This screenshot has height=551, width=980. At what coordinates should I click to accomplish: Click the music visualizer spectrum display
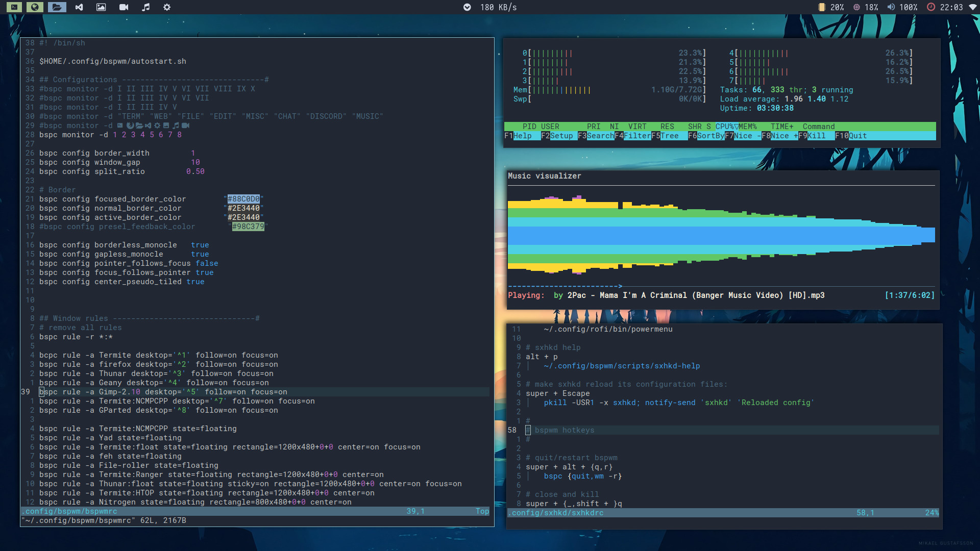pos(721,235)
